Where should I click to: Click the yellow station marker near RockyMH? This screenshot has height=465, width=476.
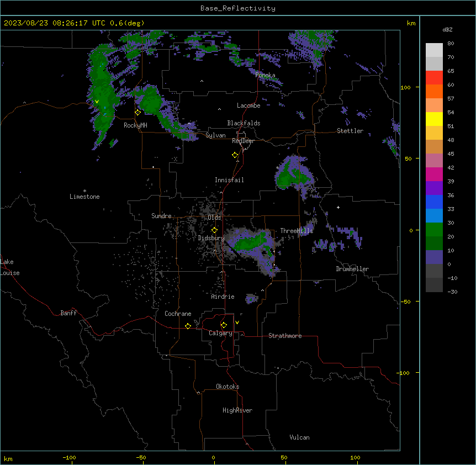pyautogui.click(x=138, y=113)
